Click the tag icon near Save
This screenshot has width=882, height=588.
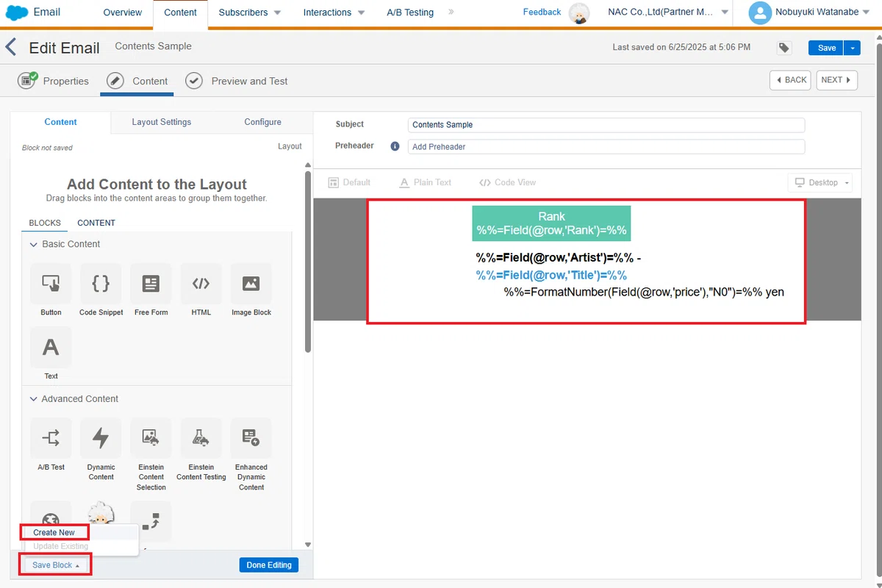tap(784, 48)
